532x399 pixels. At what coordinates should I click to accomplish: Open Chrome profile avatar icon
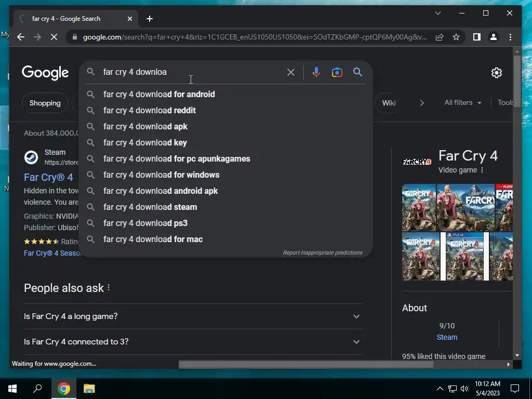point(494,37)
